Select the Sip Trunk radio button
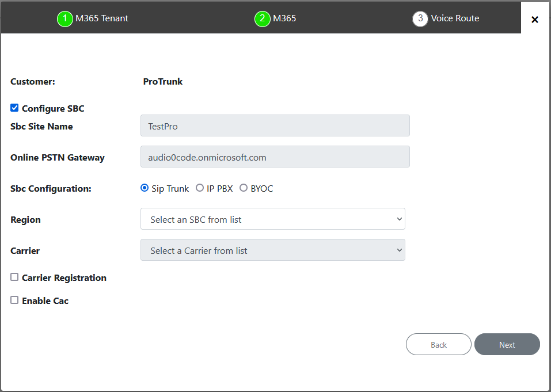 coord(144,188)
